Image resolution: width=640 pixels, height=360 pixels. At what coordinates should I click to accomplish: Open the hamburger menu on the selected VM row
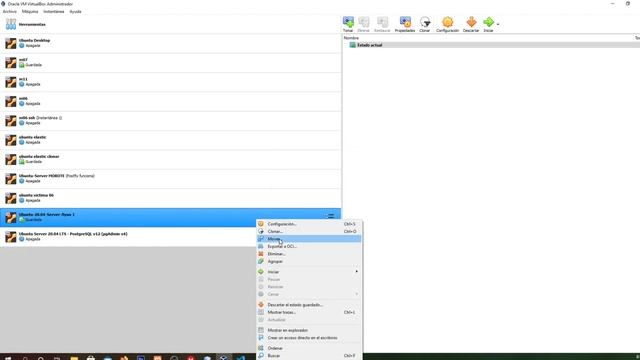point(331,216)
